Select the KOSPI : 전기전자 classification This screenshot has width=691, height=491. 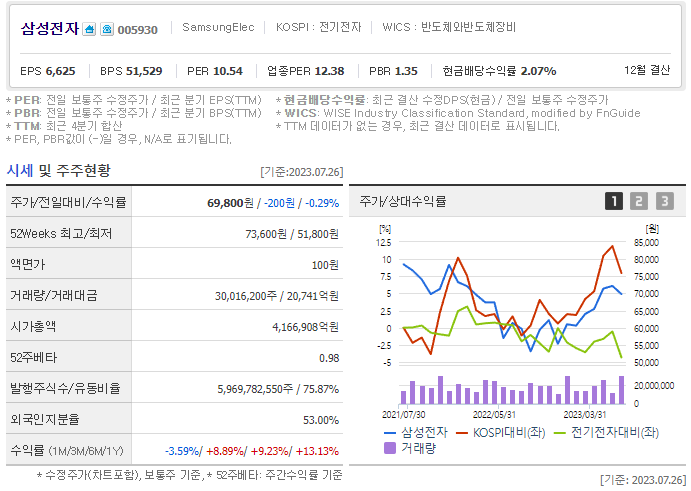pyautogui.click(x=319, y=27)
